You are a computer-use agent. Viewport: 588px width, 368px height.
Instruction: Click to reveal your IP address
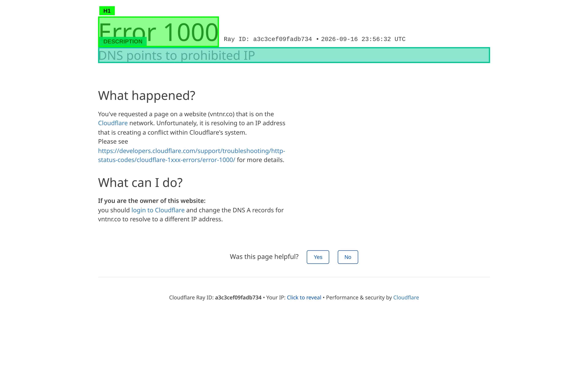[x=304, y=297]
